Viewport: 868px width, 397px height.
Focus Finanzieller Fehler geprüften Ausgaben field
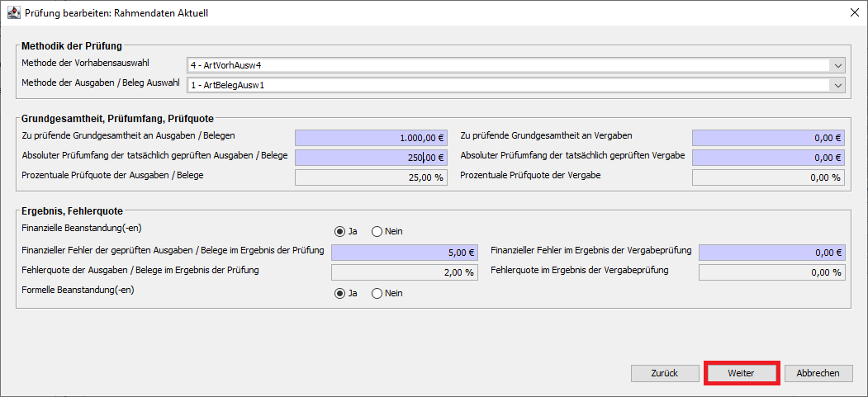pos(404,253)
